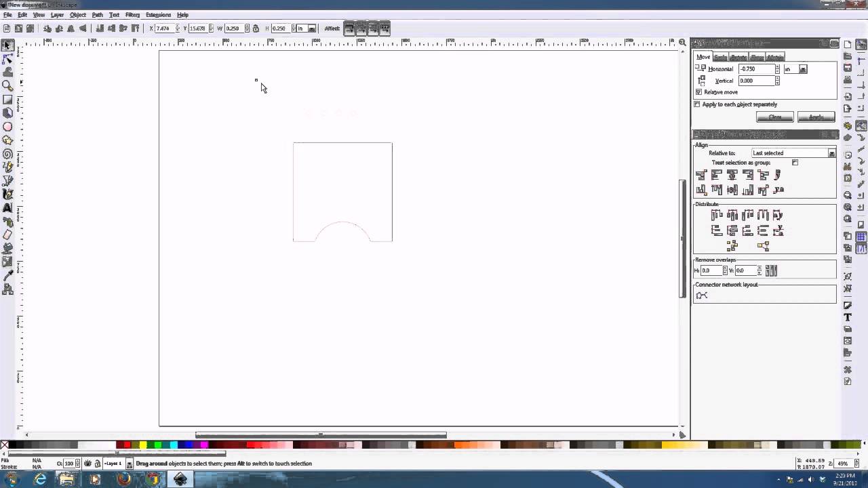Click Align left edges icon
The height and width of the screenshot is (488, 868).
[717, 175]
